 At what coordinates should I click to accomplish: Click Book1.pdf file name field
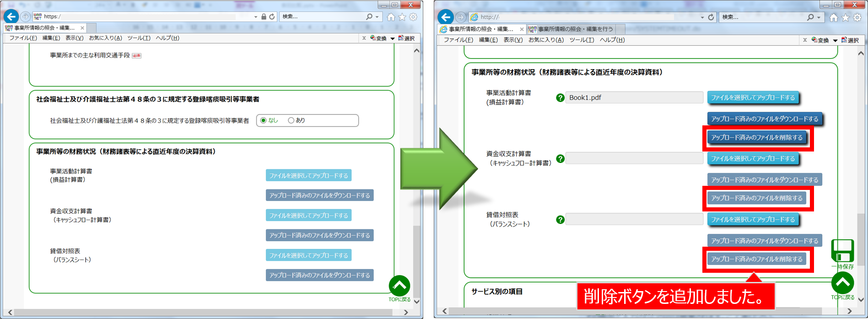[634, 97]
